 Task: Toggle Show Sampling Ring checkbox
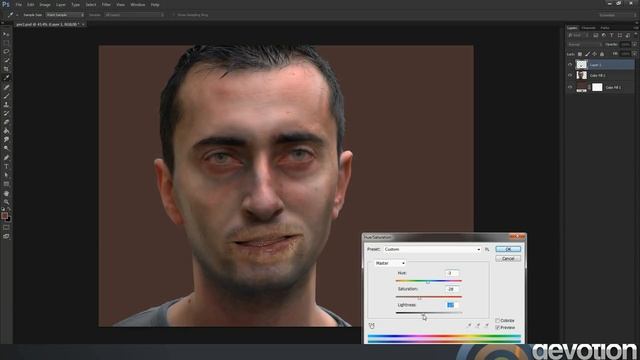tap(173, 15)
